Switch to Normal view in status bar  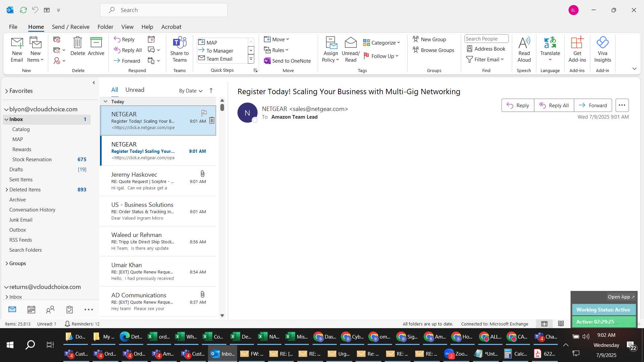point(544,324)
